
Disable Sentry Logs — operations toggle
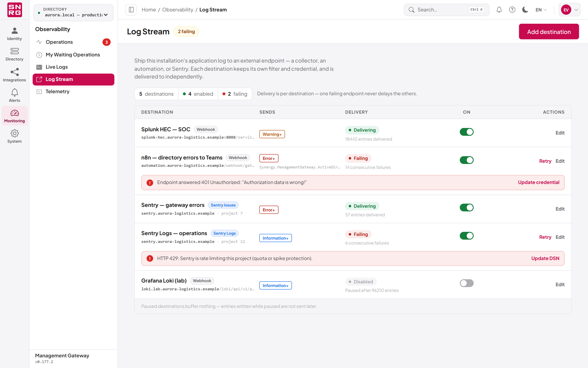tap(467, 236)
